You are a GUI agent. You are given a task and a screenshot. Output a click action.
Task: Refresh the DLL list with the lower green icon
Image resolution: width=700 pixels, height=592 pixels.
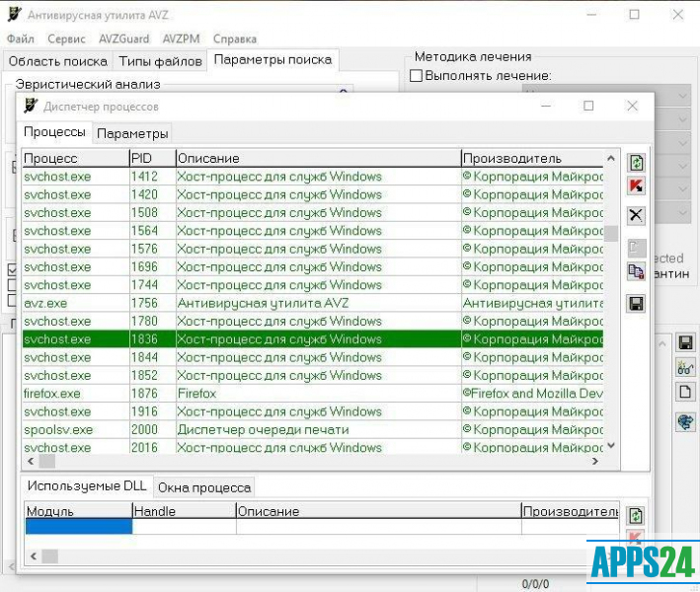pyautogui.click(x=636, y=516)
